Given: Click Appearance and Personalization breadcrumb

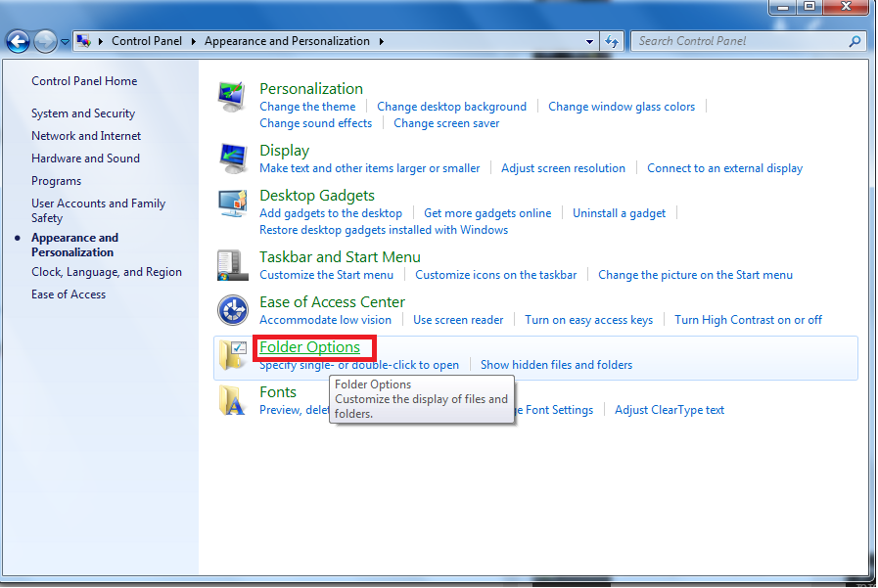Looking at the screenshot, I should click(x=287, y=41).
